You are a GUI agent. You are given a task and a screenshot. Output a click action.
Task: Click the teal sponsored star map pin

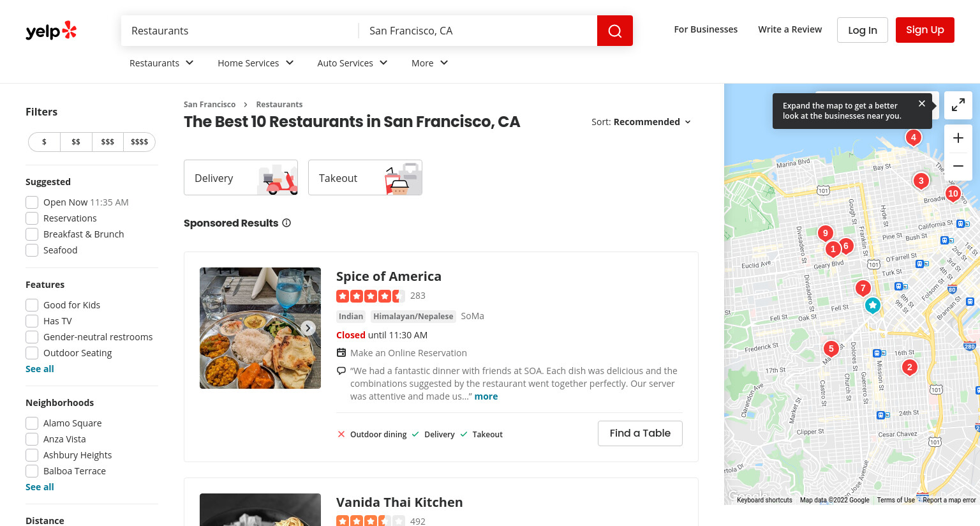(873, 305)
